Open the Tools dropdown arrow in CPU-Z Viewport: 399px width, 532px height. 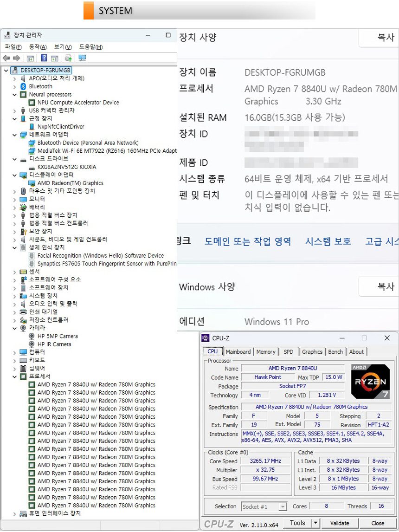click(315, 523)
